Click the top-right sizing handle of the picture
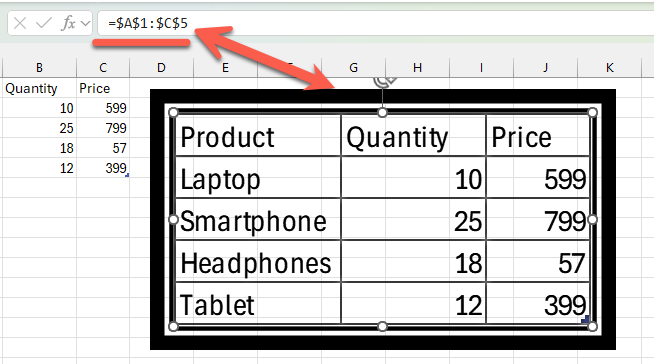Viewport: 654px width, 364px height. tap(592, 112)
